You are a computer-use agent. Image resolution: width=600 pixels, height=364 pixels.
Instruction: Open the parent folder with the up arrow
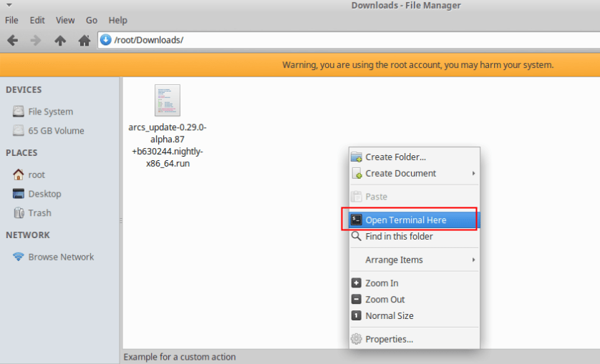60,40
